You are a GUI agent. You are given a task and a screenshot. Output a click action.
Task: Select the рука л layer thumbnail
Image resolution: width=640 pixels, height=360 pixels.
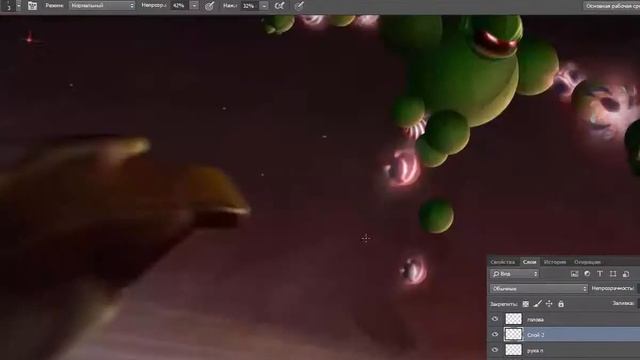pyautogui.click(x=513, y=350)
